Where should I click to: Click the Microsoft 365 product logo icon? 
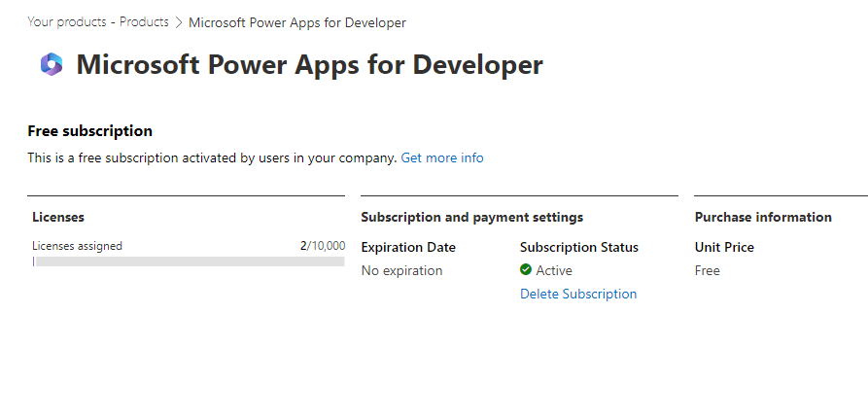(x=52, y=64)
